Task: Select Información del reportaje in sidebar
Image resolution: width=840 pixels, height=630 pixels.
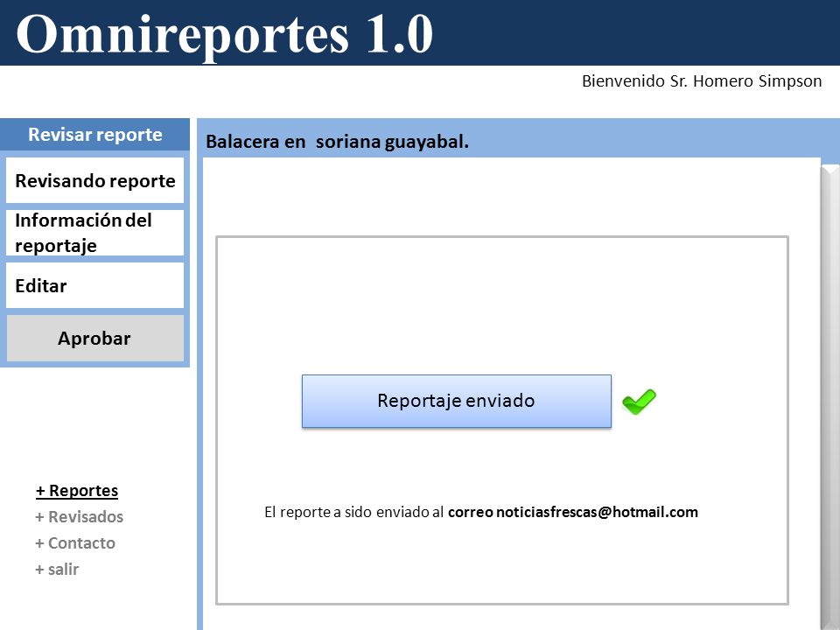Action: (x=94, y=233)
